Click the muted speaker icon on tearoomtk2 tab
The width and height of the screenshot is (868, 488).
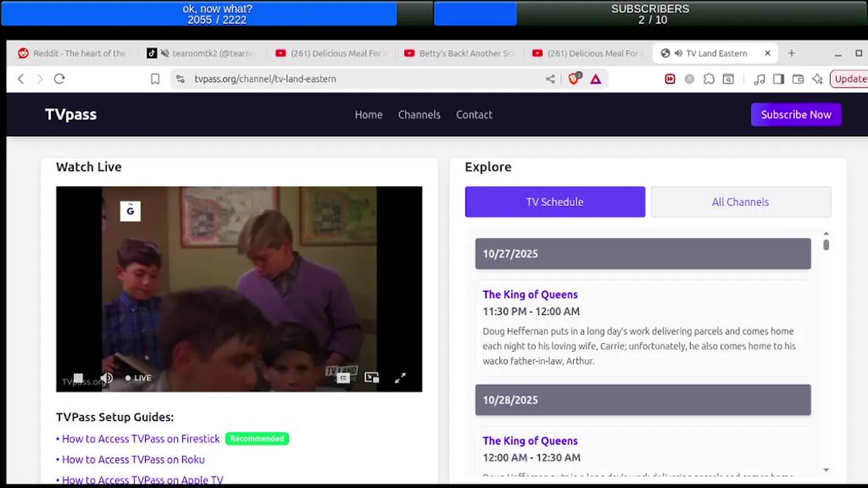pos(164,54)
